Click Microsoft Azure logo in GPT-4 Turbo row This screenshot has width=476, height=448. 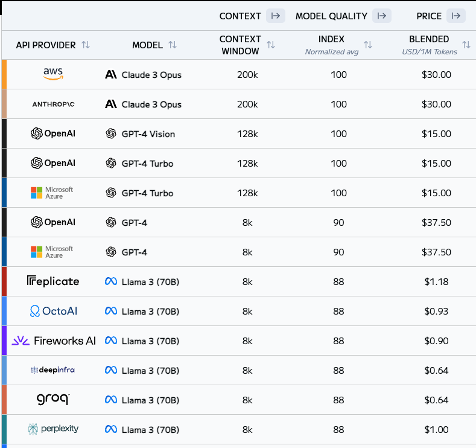tap(52, 193)
